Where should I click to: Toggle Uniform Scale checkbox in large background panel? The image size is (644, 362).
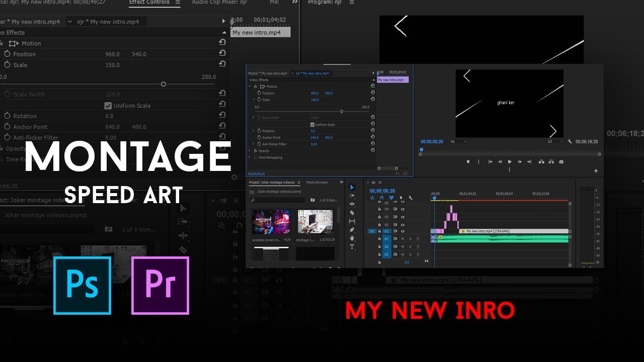pyautogui.click(x=108, y=106)
